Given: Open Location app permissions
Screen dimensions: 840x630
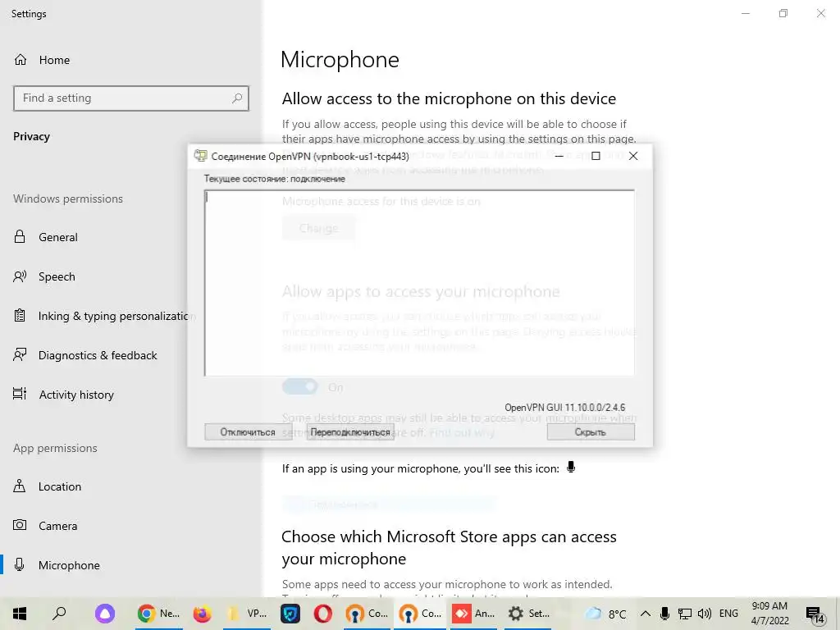Looking at the screenshot, I should [59, 487].
